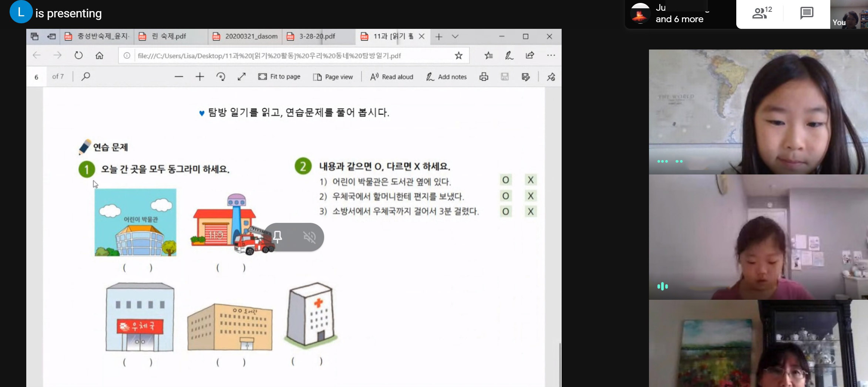Zoom out with the minus icon

click(179, 77)
